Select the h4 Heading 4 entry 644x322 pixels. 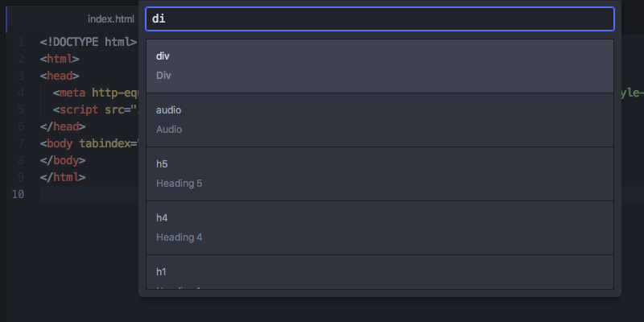pos(379,227)
